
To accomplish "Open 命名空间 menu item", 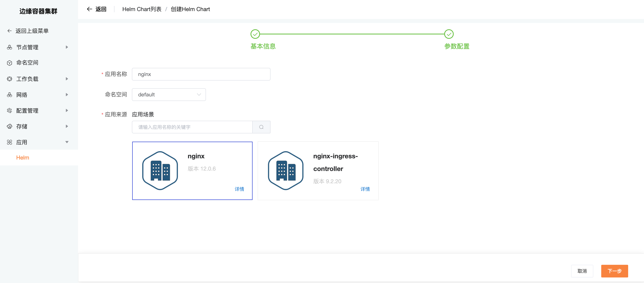I will point(39,63).
